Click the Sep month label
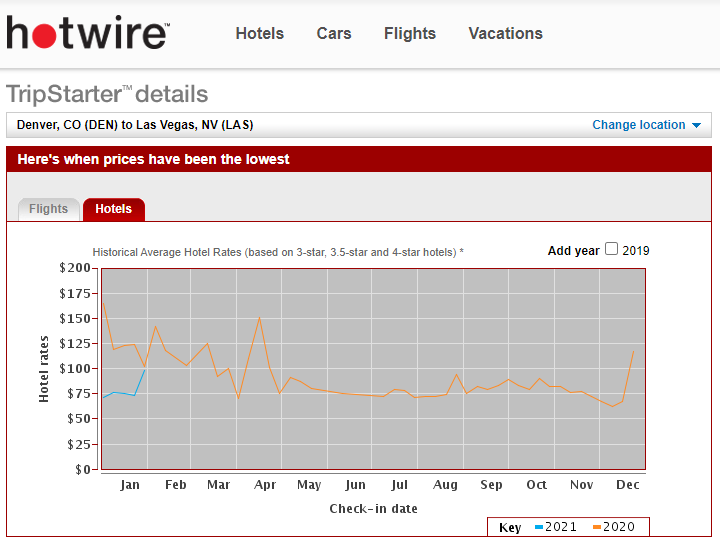This screenshot has height=544, width=720. 491,485
